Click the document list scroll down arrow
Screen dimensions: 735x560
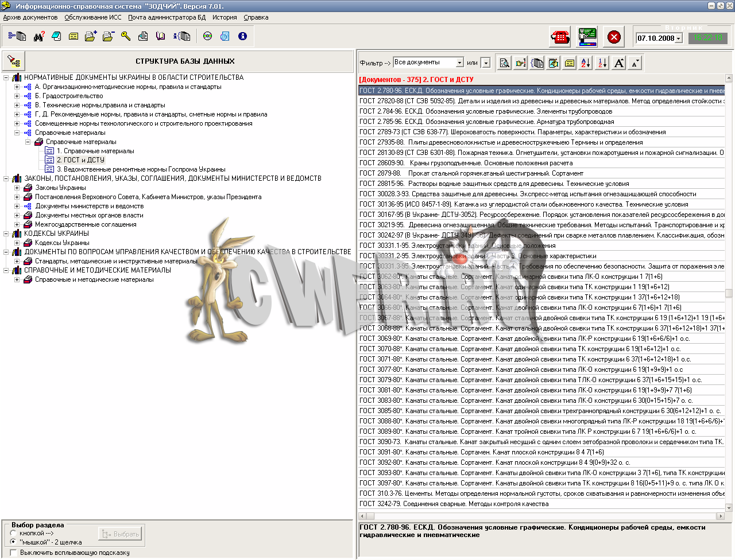pyautogui.click(x=729, y=507)
